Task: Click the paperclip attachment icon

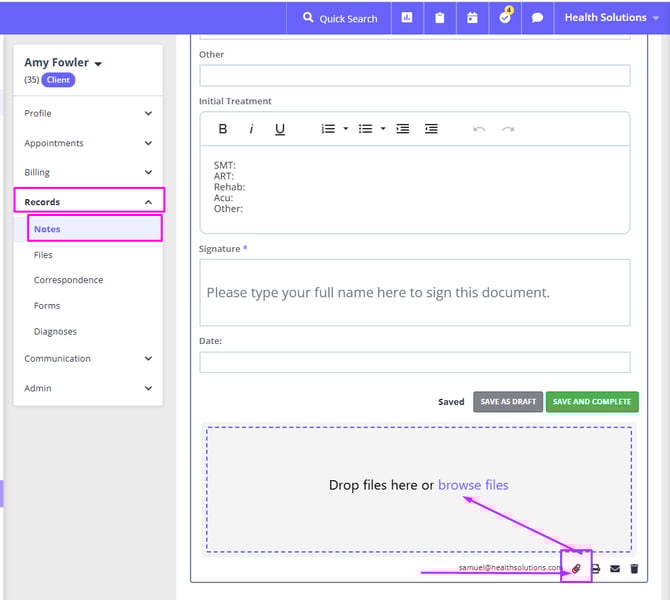Action: point(577,568)
